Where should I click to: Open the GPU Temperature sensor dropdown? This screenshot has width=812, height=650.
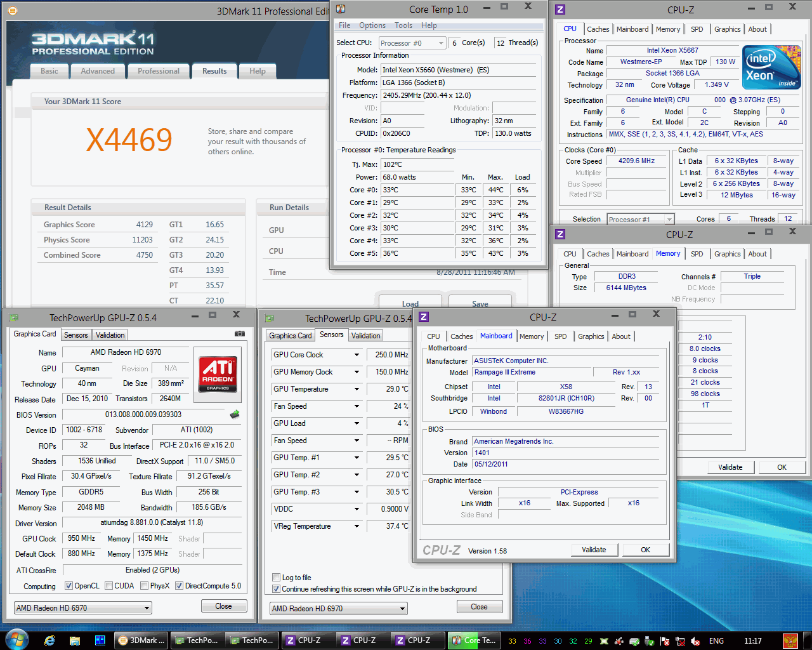point(357,389)
